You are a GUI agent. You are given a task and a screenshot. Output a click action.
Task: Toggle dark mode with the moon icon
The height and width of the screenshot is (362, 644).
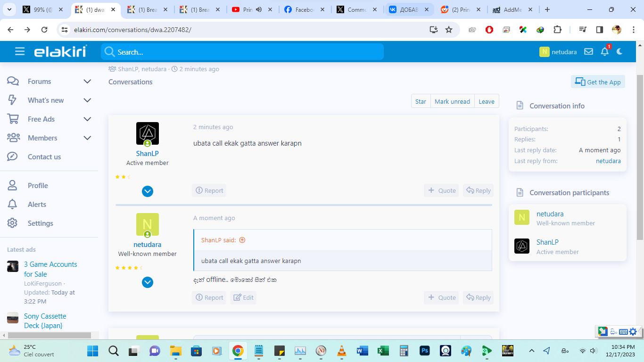(x=619, y=52)
